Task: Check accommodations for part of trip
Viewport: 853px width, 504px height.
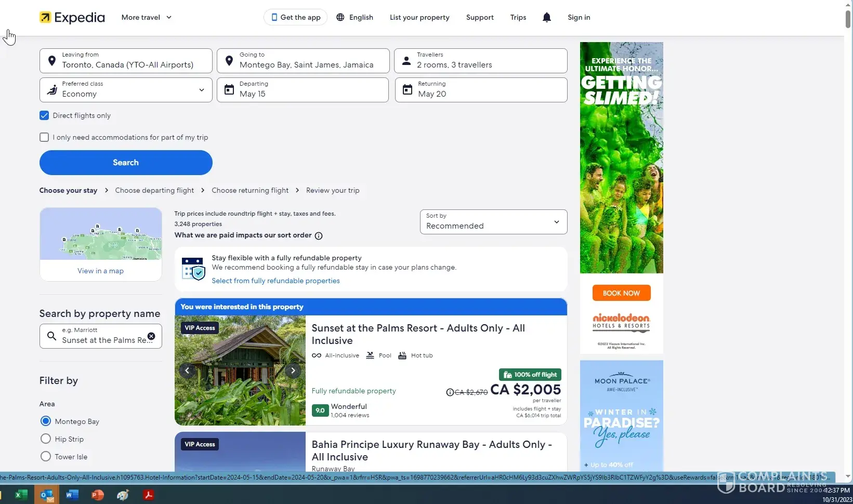Action: point(44,138)
